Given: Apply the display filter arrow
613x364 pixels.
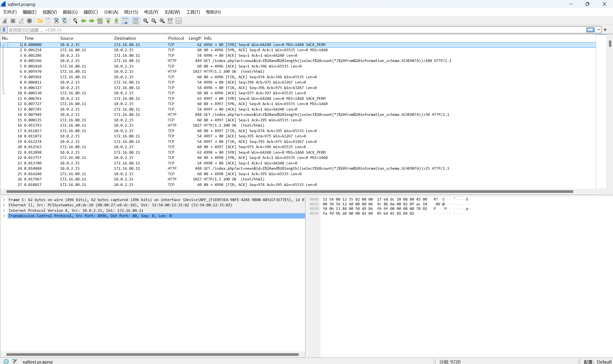Looking at the screenshot, I should [x=590, y=30].
